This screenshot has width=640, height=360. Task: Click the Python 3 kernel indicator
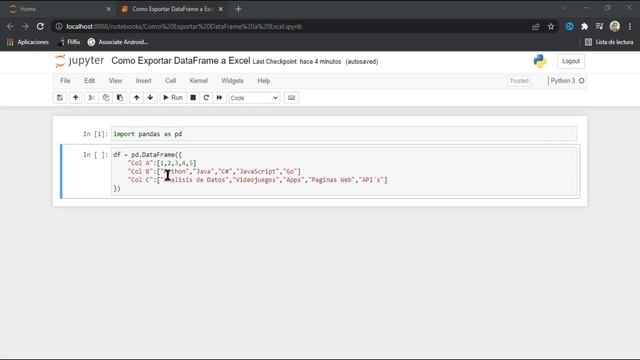tap(562, 81)
